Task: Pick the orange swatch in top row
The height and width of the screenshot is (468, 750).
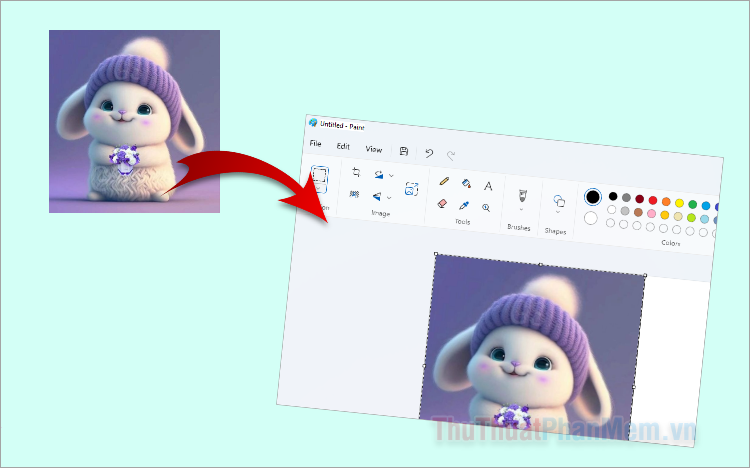Action: coord(666,201)
